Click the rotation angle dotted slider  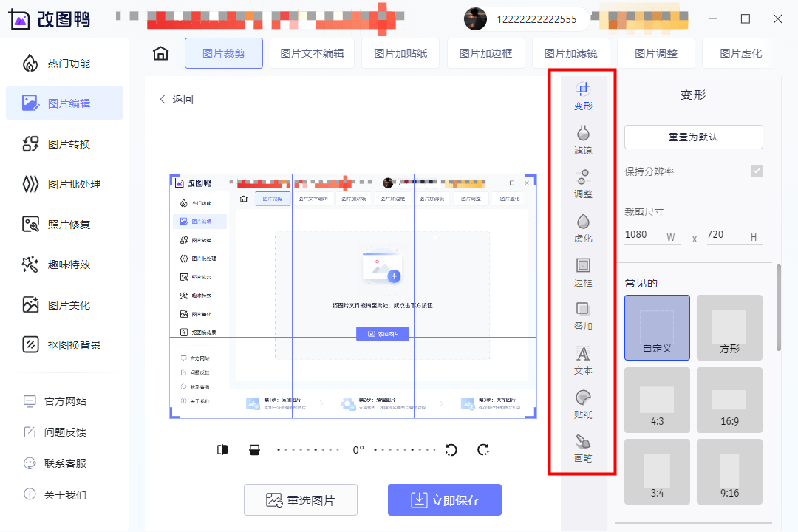(x=356, y=449)
